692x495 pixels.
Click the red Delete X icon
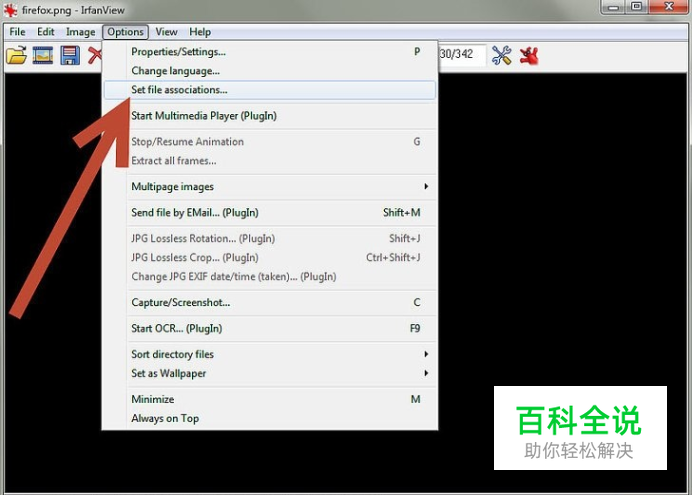(x=94, y=56)
